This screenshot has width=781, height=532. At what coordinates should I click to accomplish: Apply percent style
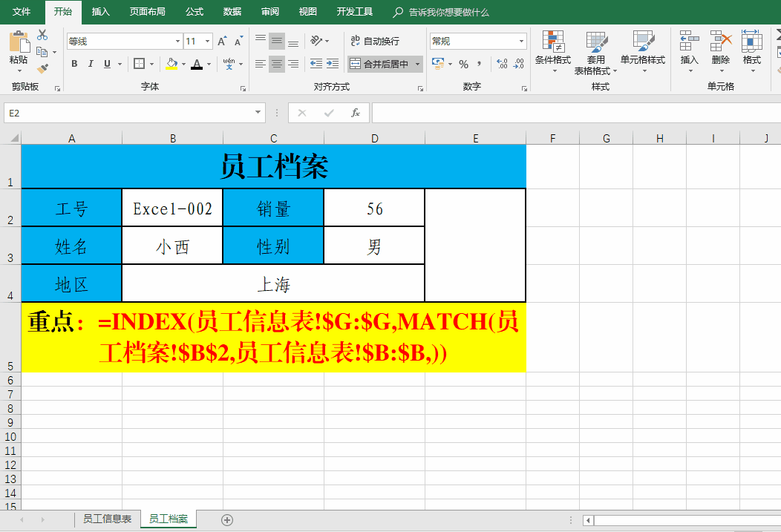pyautogui.click(x=464, y=65)
